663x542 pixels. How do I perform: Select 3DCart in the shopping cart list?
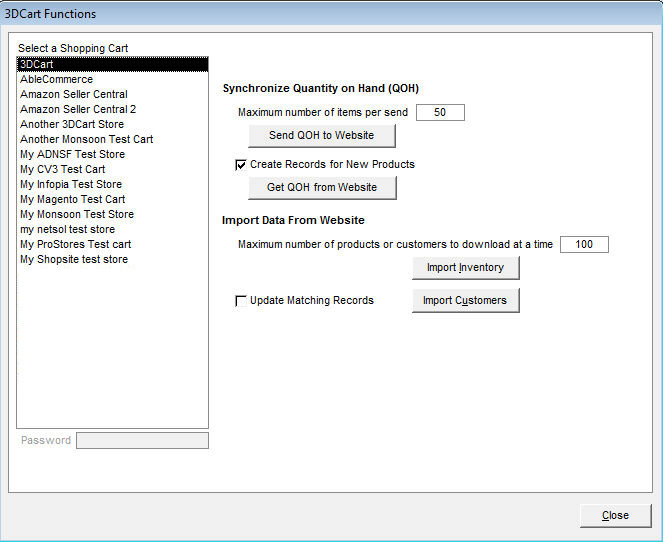click(112, 64)
